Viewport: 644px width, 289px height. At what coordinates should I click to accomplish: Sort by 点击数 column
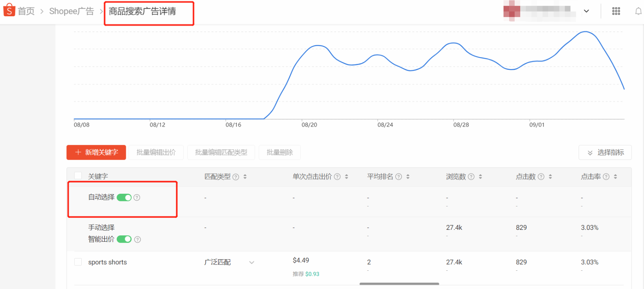pos(550,177)
